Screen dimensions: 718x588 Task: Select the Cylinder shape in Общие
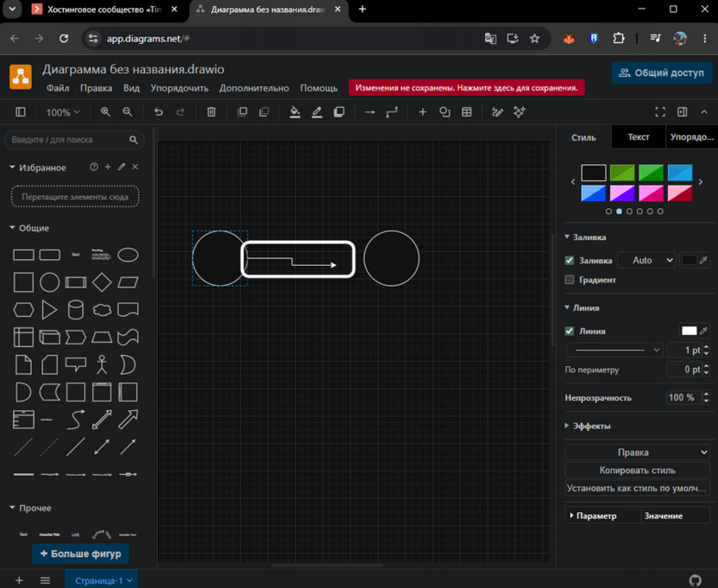point(76,310)
